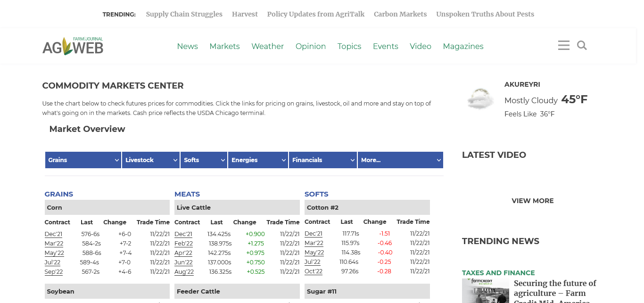This screenshot has height=303, width=644.
Task: Open the Corn Dec'21 contract link
Action: tap(53, 234)
